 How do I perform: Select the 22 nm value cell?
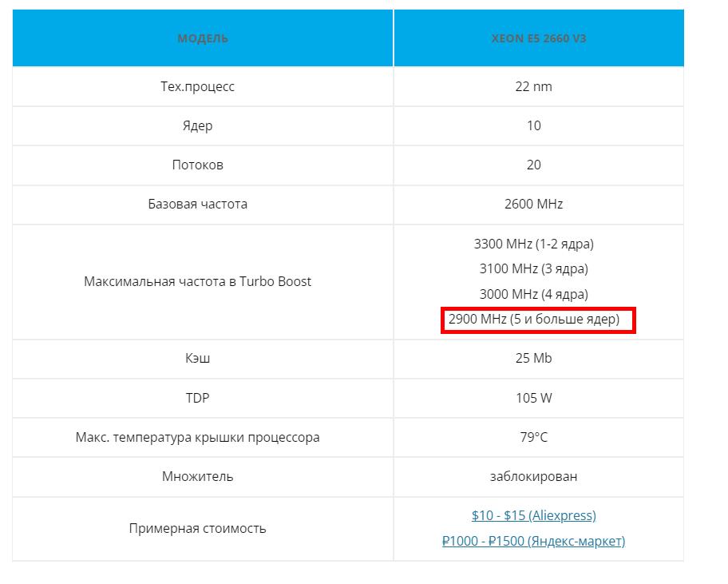pyautogui.click(x=533, y=86)
